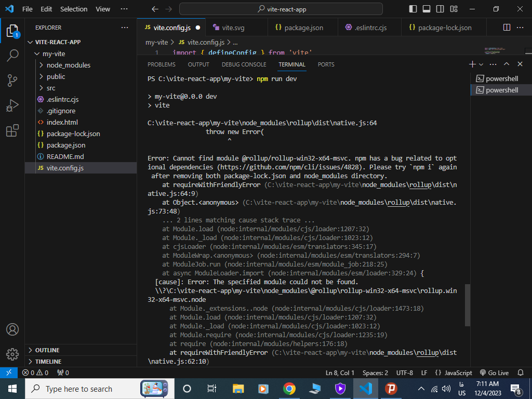Click Go Live in the status bar
This screenshot has height=399, width=532.
click(494, 373)
